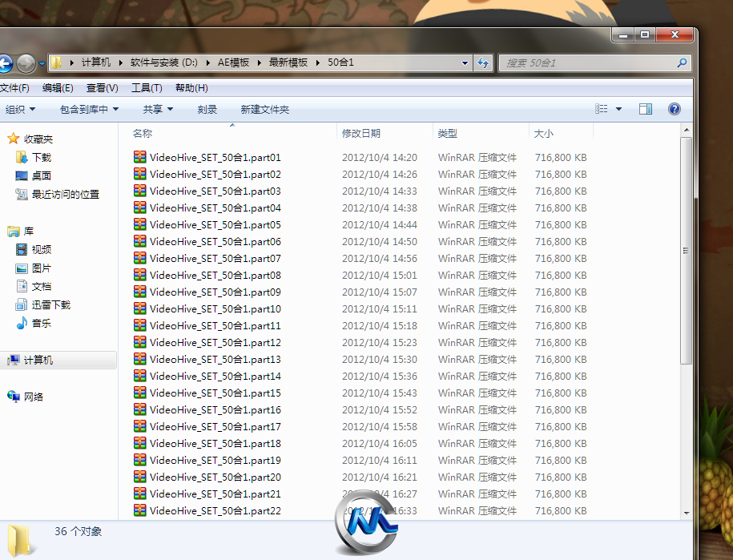Viewport: 733px width, 560px height.
Task: Open the recent pages dropdown arrow
Action: (x=42, y=63)
